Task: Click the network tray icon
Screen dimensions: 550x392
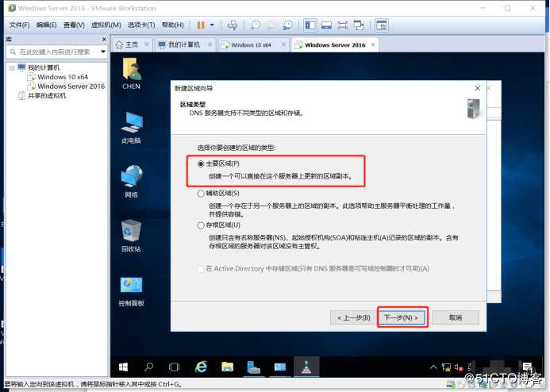Action: 446,367
